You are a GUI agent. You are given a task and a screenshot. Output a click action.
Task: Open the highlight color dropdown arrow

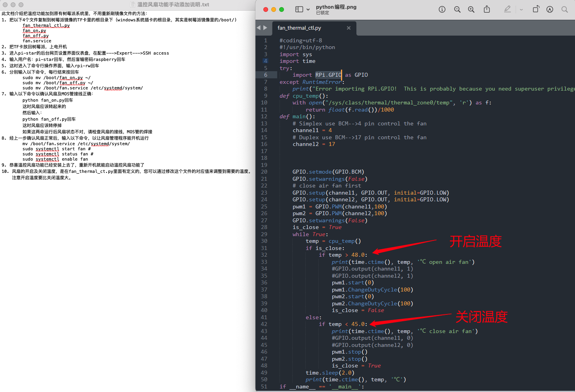(521, 9)
